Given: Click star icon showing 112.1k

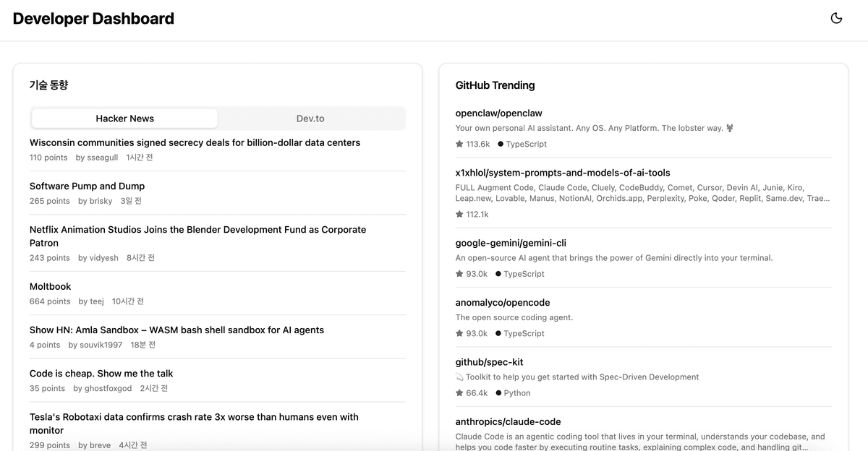Looking at the screenshot, I should tap(459, 215).
